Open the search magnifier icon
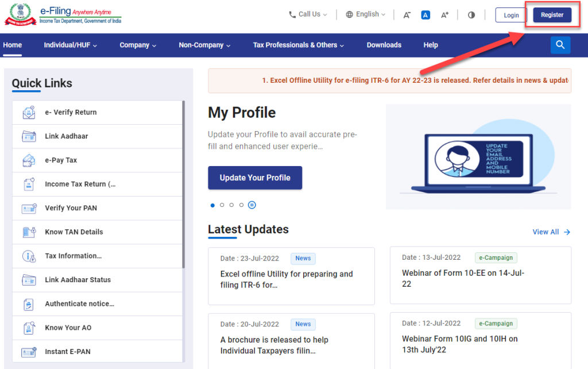Screen dimensions: 588x369 (560, 45)
